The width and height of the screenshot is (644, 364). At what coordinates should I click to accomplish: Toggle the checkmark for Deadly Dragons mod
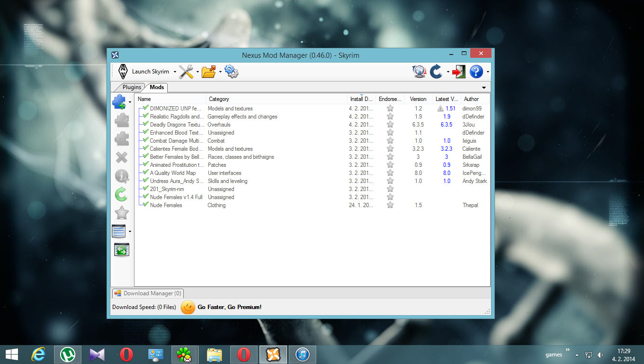click(145, 125)
